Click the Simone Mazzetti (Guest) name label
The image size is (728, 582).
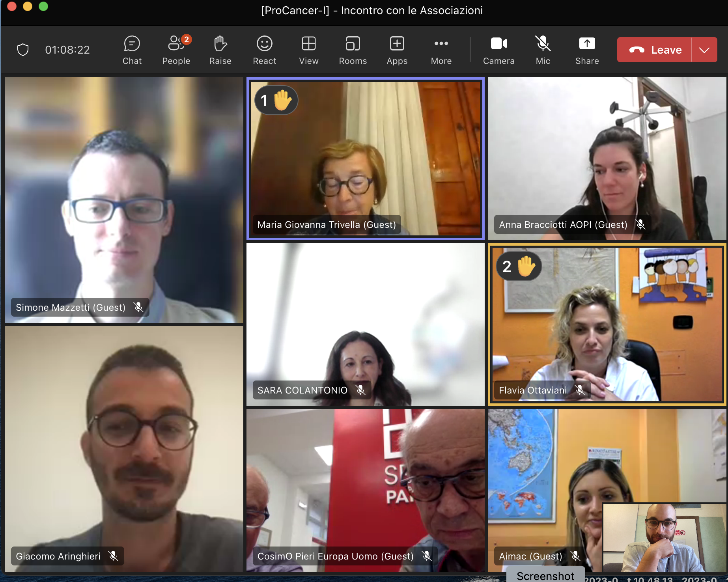click(x=71, y=307)
